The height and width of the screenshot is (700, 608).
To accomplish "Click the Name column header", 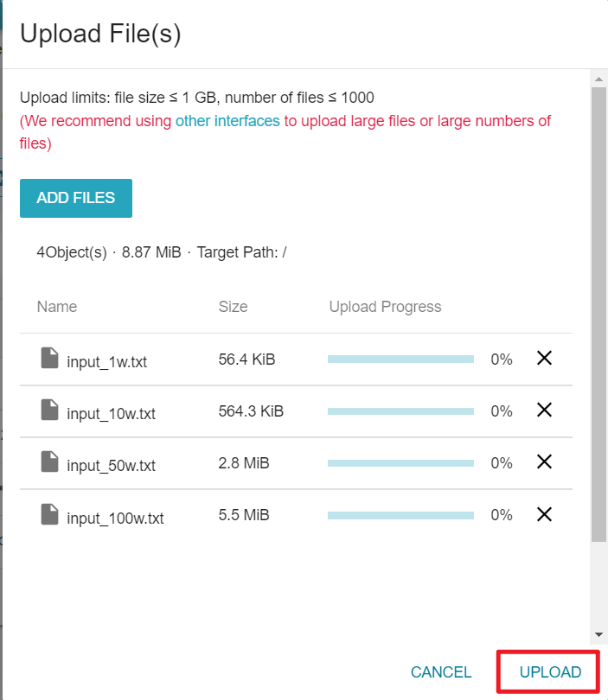I will 57,307.
